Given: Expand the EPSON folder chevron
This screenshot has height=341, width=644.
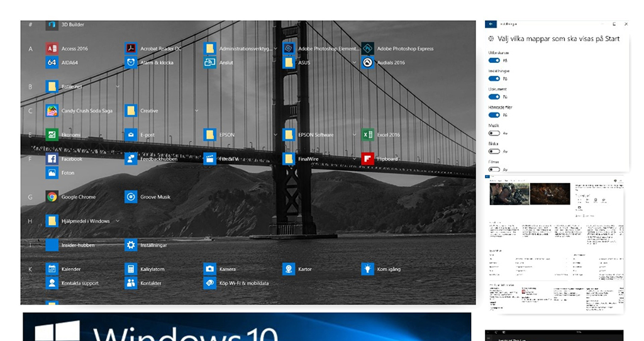Looking at the screenshot, I should click(x=275, y=135).
